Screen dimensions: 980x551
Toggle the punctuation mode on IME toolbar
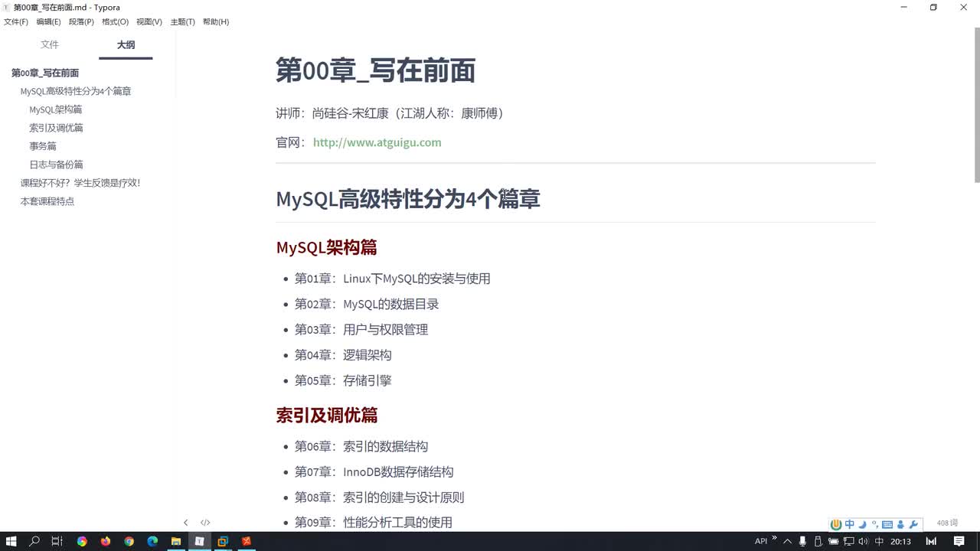[874, 524]
